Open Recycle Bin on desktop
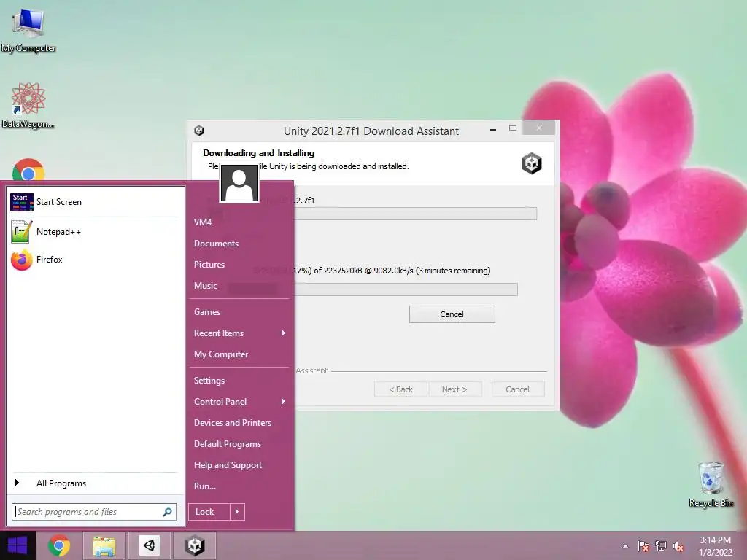Image resolution: width=747 pixels, height=560 pixels. [711, 484]
